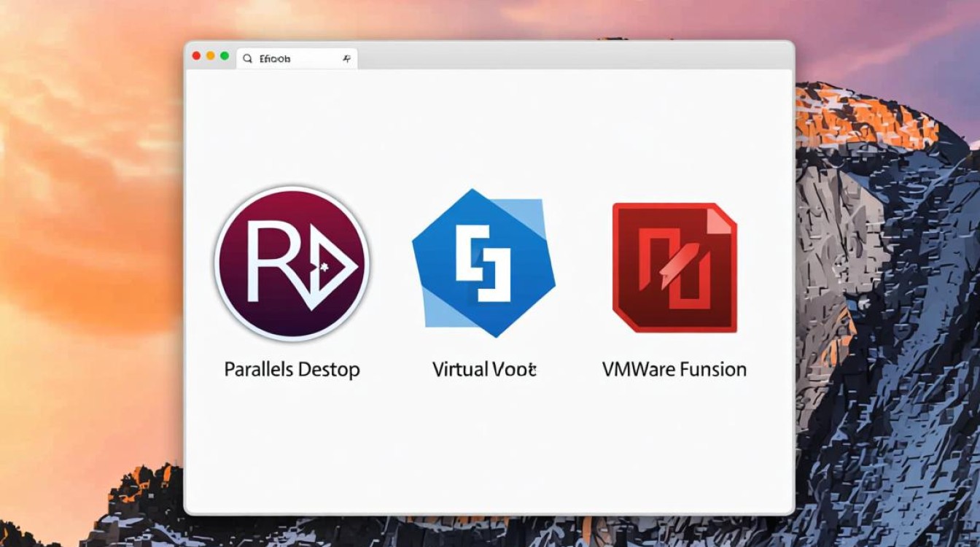Click the empty gray title bar area
Image resolution: width=980 pixels, height=547 pixels.
click(569, 55)
